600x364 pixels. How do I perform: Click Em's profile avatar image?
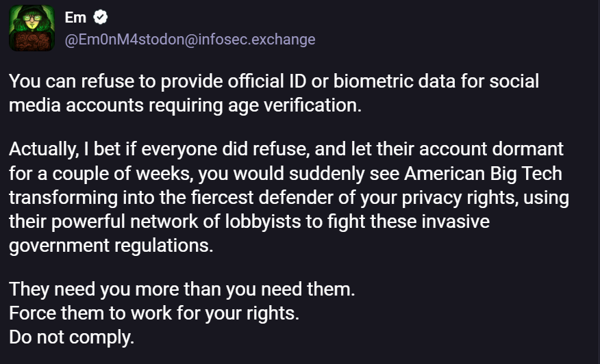[x=32, y=28]
